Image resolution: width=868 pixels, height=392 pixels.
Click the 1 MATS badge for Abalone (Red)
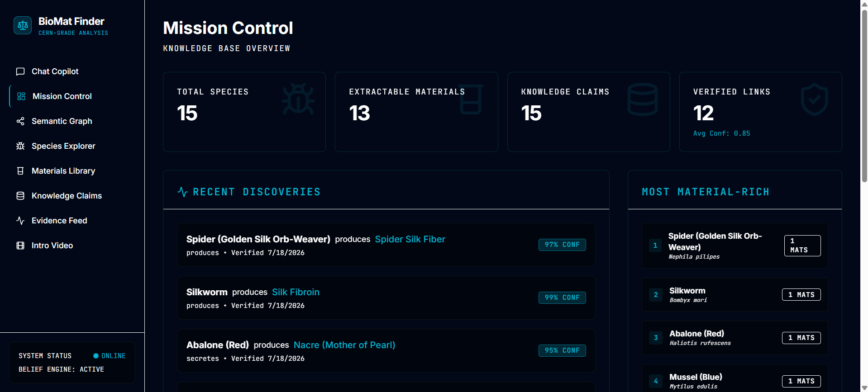801,338
